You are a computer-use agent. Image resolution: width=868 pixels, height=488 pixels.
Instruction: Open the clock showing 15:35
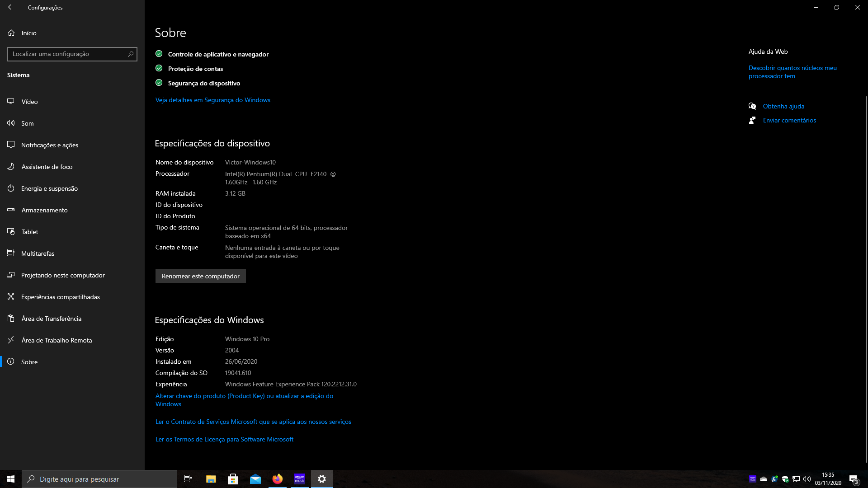[x=828, y=479]
